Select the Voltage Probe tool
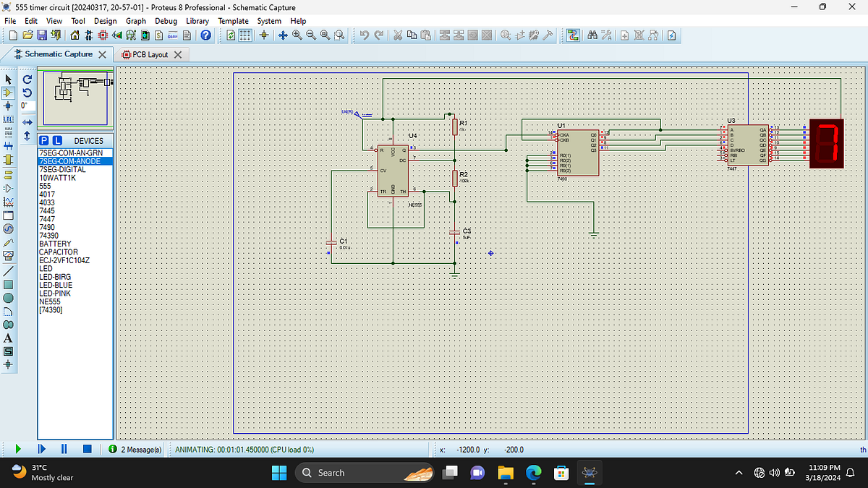This screenshot has height=488, width=868. point(9,241)
